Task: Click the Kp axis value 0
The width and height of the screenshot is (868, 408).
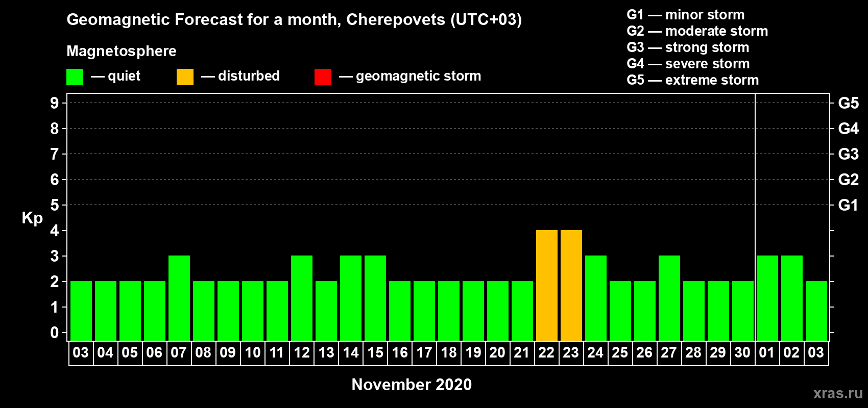Action: point(55,333)
